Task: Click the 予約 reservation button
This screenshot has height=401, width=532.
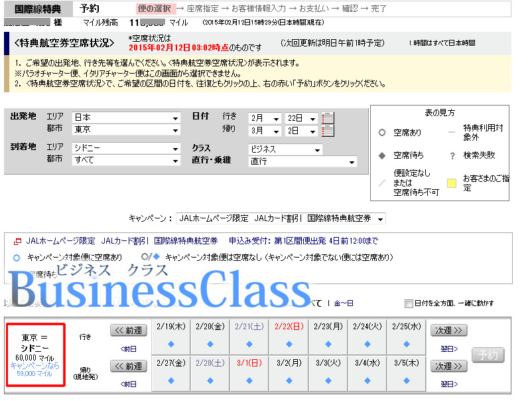Action: pyautogui.click(x=488, y=355)
